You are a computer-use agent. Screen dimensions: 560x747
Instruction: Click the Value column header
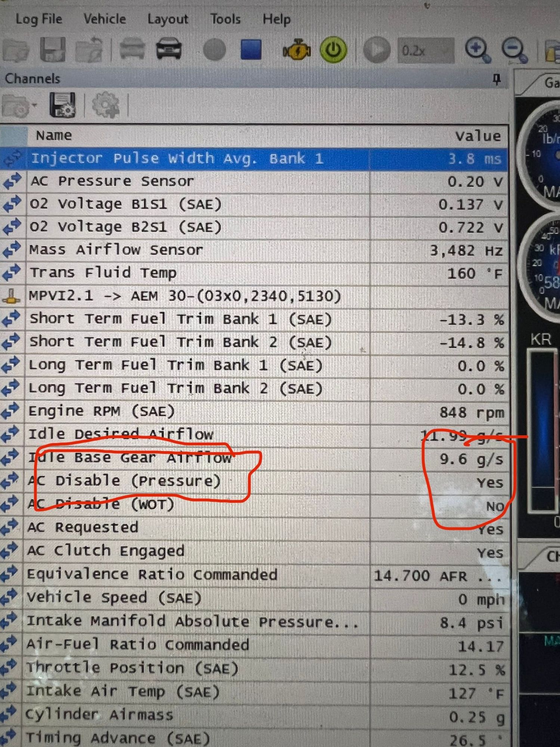478,136
